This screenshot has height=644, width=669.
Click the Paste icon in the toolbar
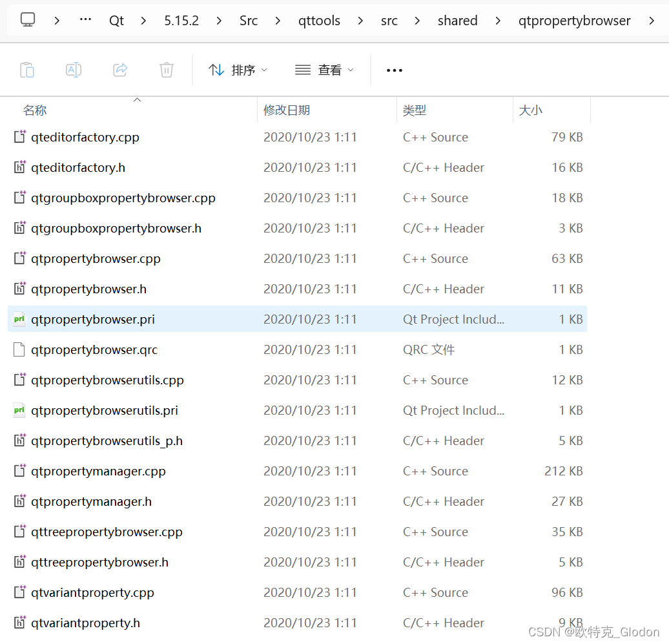tap(27, 70)
